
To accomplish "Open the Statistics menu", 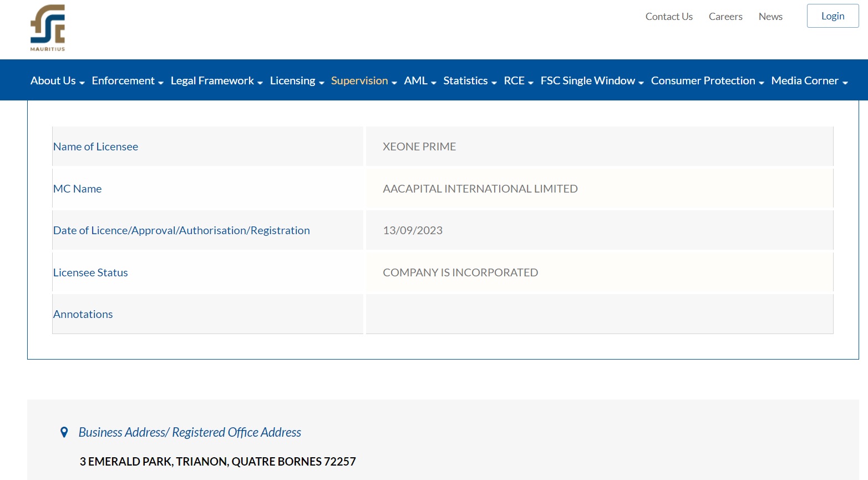I will click(466, 80).
